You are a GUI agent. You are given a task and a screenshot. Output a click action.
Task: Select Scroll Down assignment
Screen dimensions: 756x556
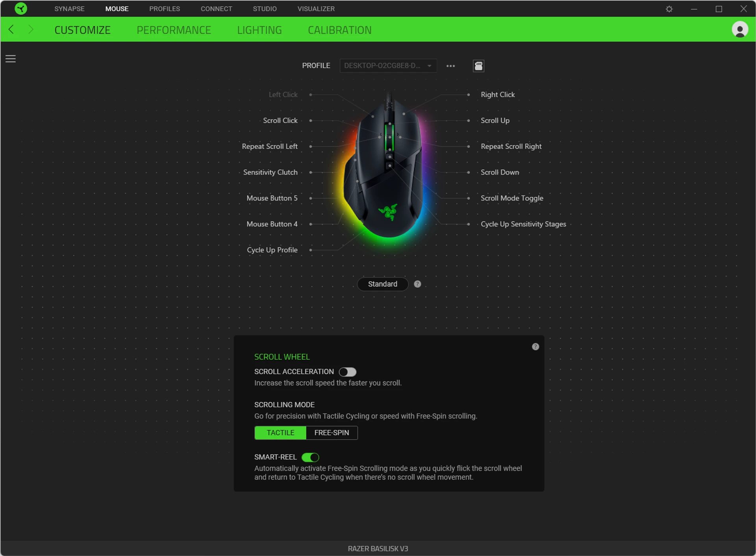coord(500,172)
